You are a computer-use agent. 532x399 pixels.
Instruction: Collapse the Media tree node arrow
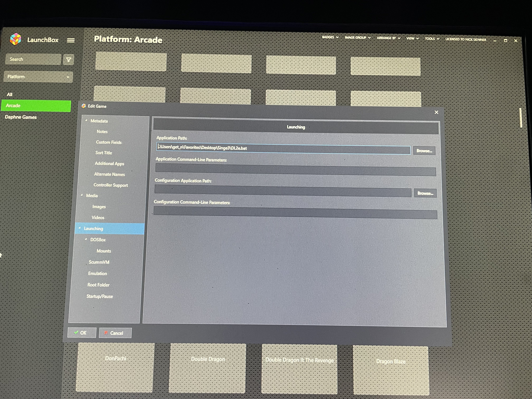pyautogui.click(x=82, y=195)
